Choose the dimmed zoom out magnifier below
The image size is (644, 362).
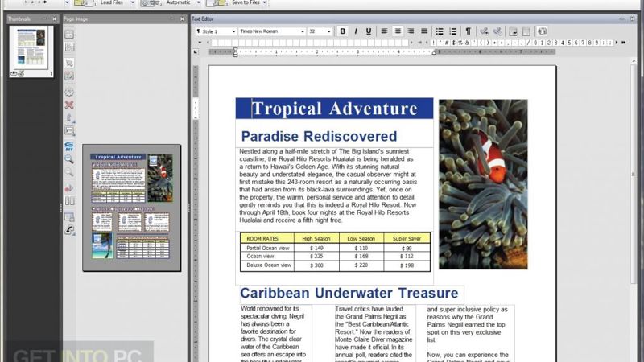[x=69, y=172]
